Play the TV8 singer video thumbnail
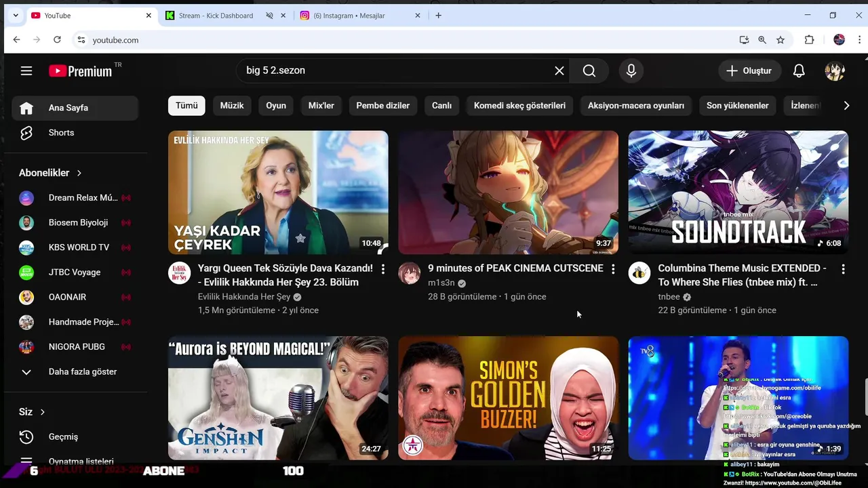This screenshot has height=488, width=868. pos(738,398)
